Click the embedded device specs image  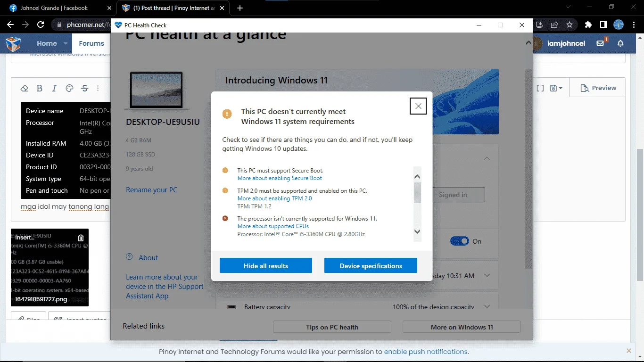66,150
